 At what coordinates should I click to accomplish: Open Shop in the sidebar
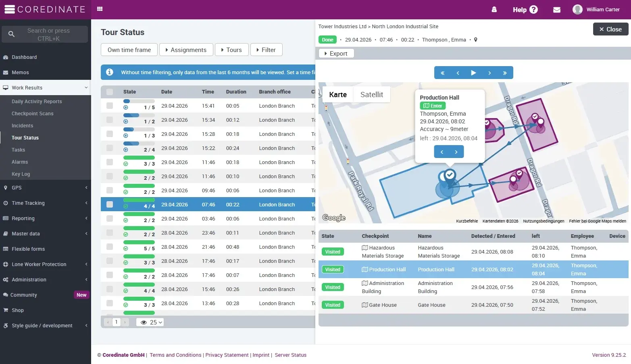tap(18, 310)
